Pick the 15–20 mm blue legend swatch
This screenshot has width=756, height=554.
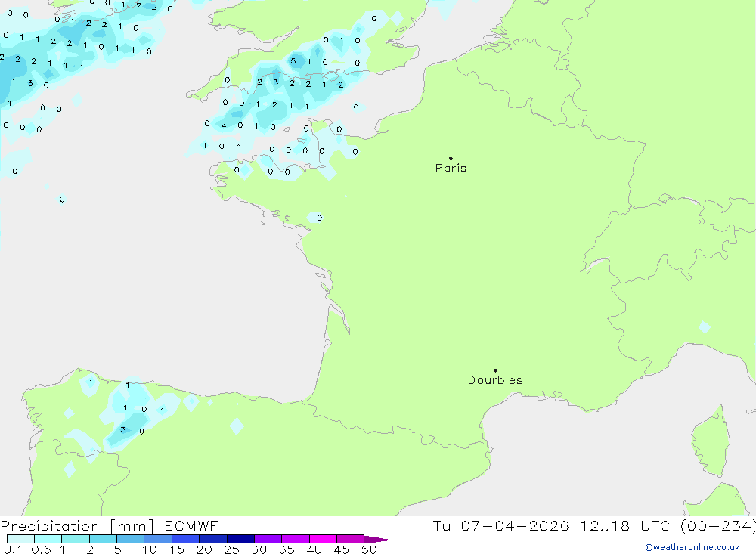point(186,539)
